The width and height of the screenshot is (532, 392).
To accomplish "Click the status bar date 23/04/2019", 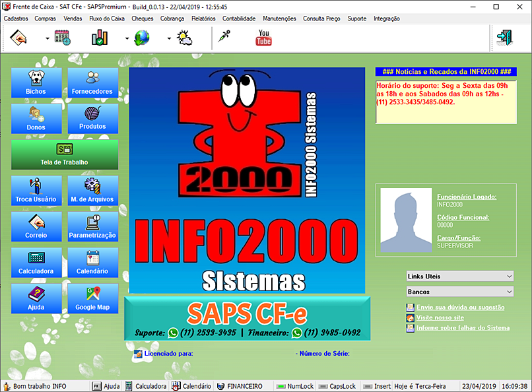I will coord(479,386).
